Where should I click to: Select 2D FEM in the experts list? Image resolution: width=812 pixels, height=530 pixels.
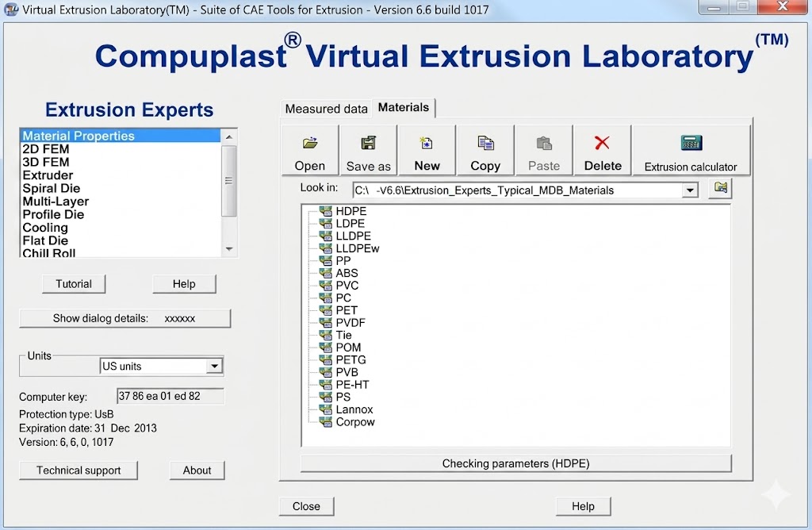pyautogui.click(x=121, y=149)
